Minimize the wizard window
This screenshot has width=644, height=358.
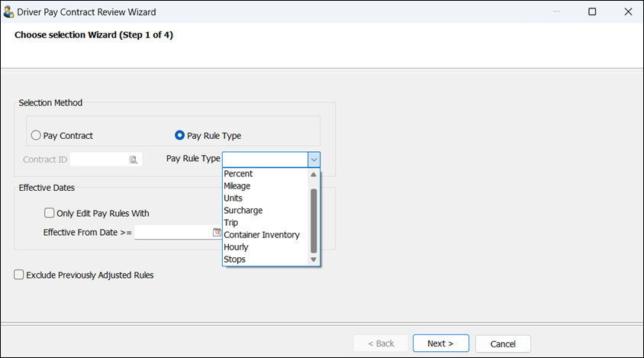click(x=556, y=11)
